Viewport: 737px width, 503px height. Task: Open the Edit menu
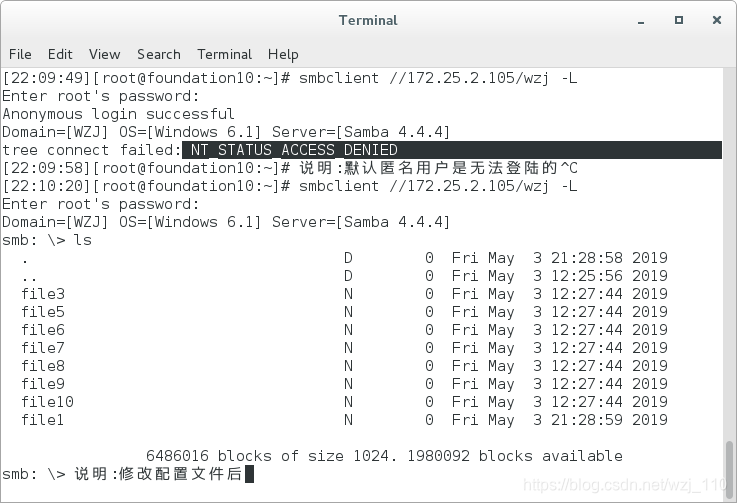(x=60, y=55)
